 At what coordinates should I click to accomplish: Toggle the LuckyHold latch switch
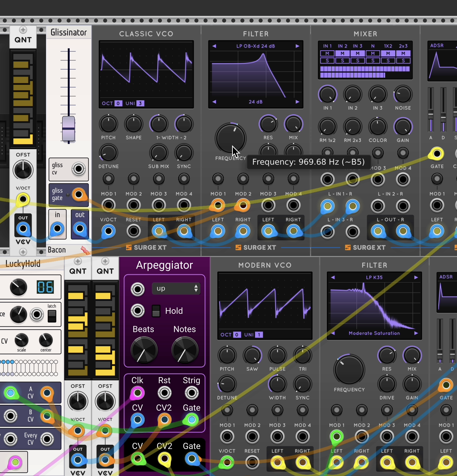pyautogui.click(x=52, y=316)
